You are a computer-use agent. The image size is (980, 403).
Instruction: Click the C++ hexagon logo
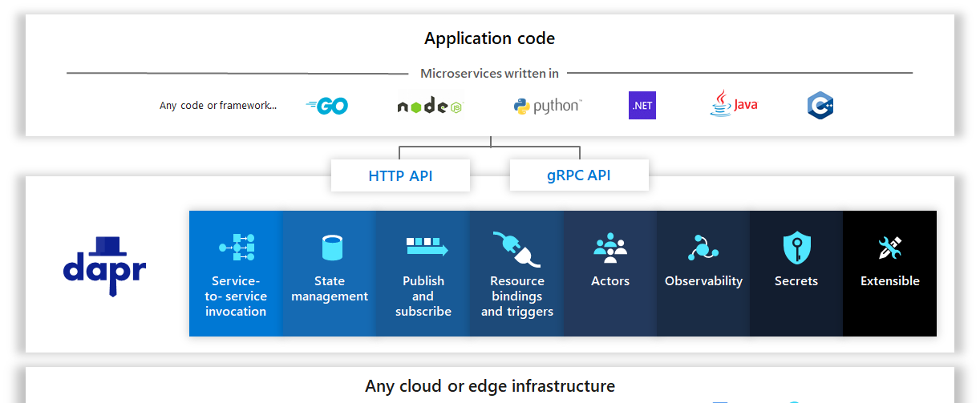coord(820,106)
